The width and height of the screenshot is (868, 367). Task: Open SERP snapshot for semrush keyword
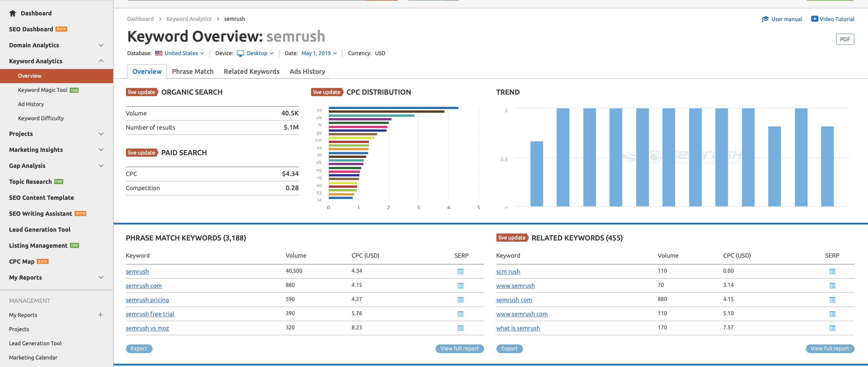(x=460, y=271)
